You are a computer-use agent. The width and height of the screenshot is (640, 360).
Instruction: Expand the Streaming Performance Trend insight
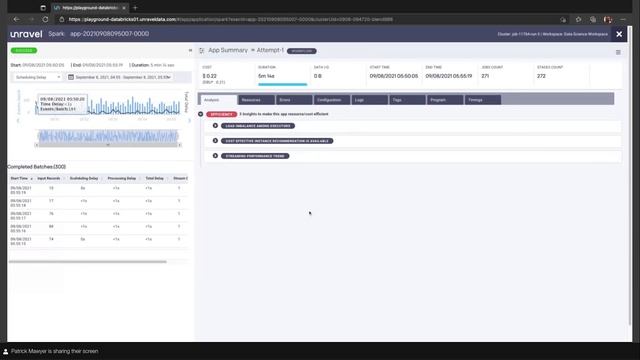[216, 156]
